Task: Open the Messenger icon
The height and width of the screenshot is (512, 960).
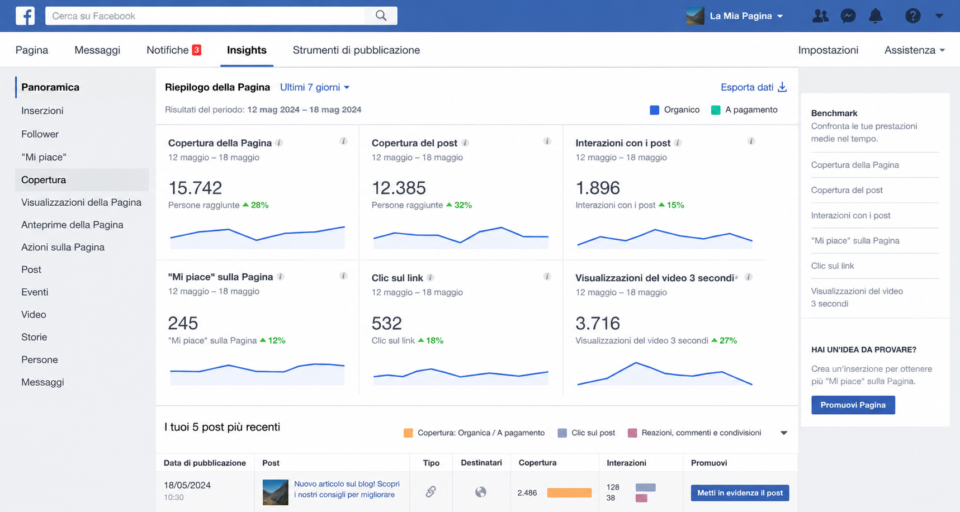Action: point(848,16)
